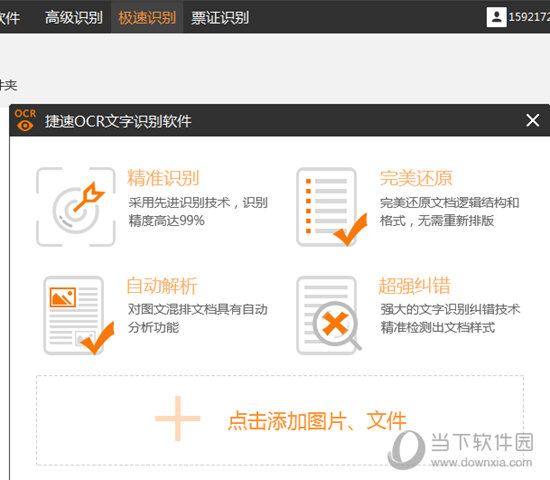Screen dimensions: 550x480
Task: Click the dialog title 捷速OCR文字识别软件
Action: point(118,121)
